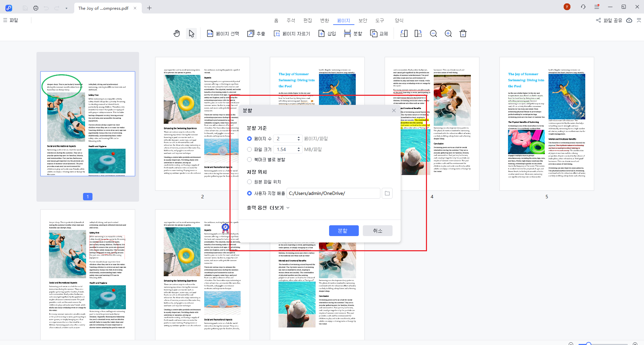Select 원본 파일 위치 save location

coord(249,182)
